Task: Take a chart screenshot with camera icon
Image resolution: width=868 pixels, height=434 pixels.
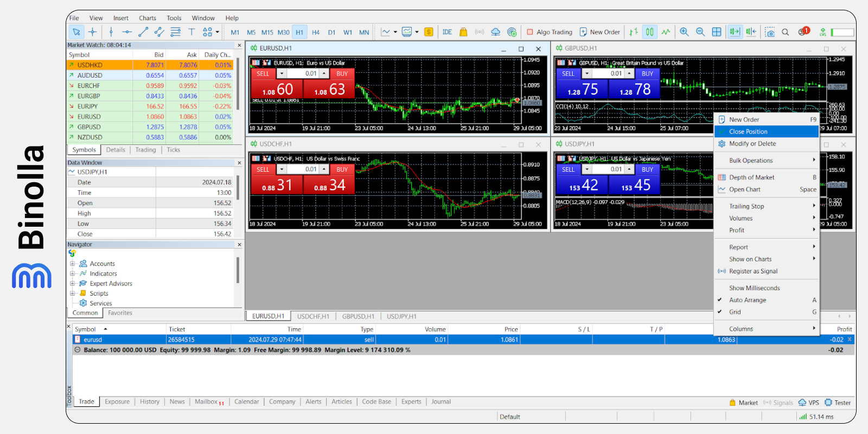Action: (769, 32)
